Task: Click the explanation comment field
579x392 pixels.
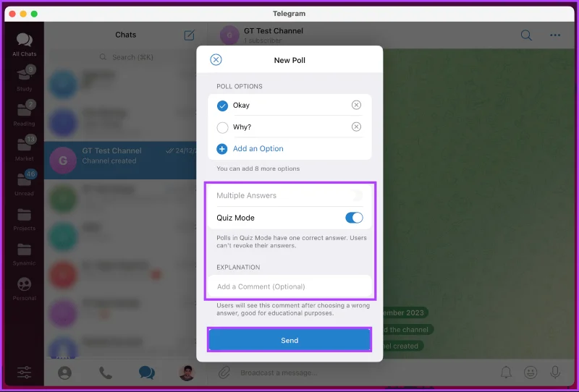Action: click(x=289, y=286)
